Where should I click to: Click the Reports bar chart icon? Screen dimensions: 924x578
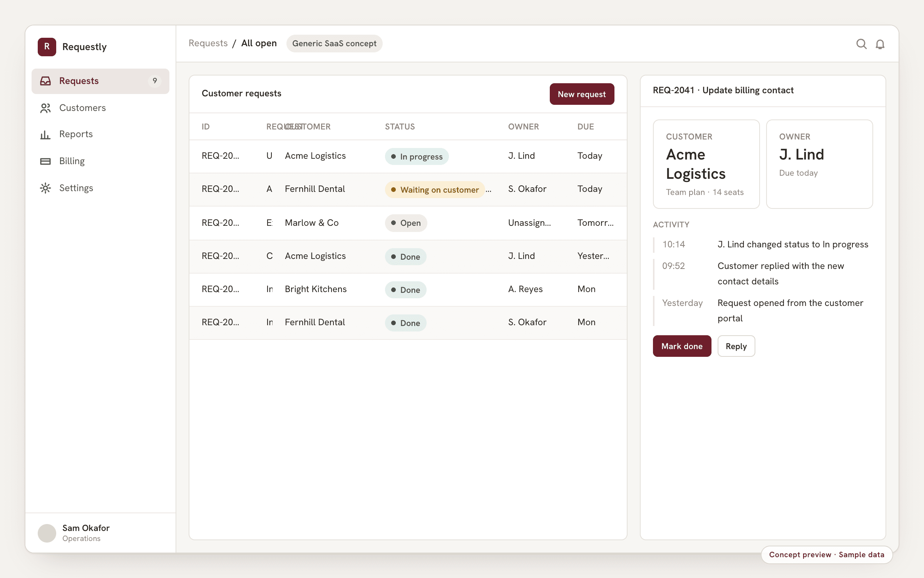point(45,134)
